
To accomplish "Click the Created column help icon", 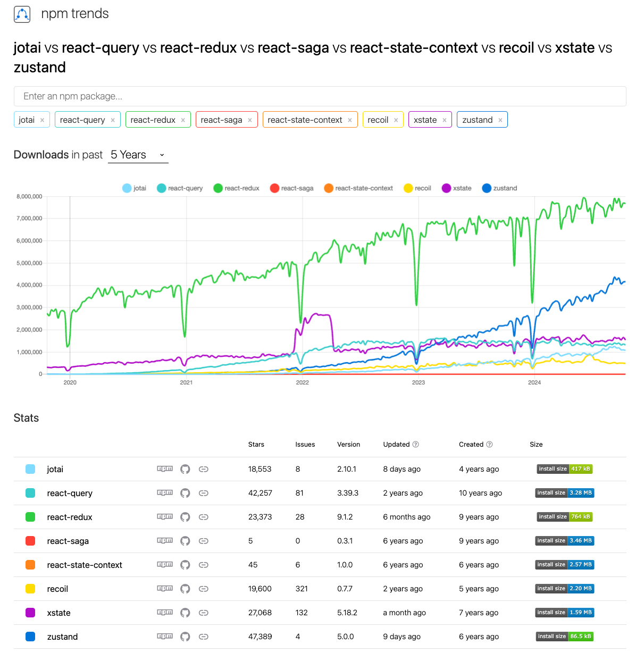I will pyautogui.click(x=489, y=445).
